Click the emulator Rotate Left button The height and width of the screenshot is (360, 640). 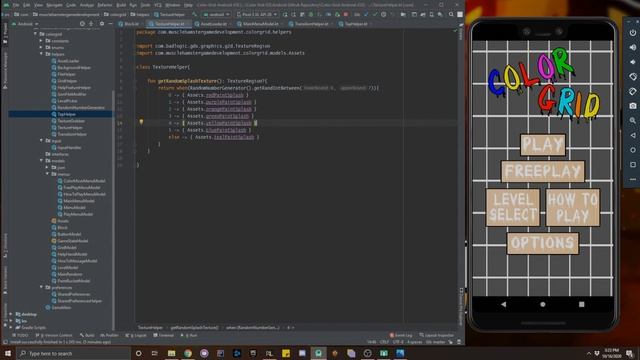click(633, 77)
